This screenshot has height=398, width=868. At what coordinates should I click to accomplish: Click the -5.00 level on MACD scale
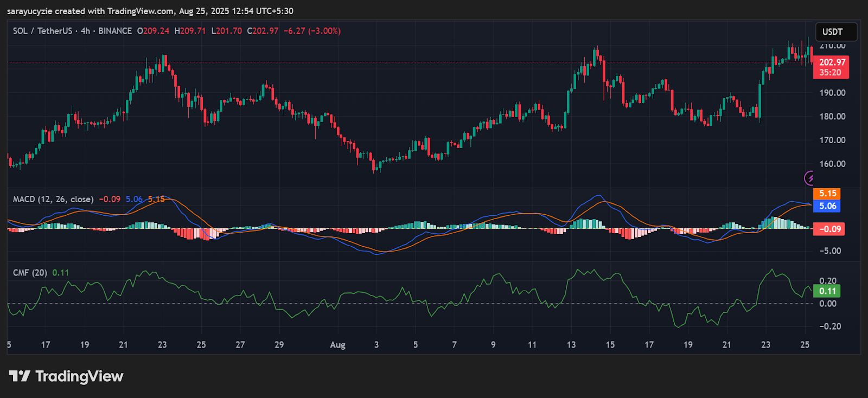[830, 251]
